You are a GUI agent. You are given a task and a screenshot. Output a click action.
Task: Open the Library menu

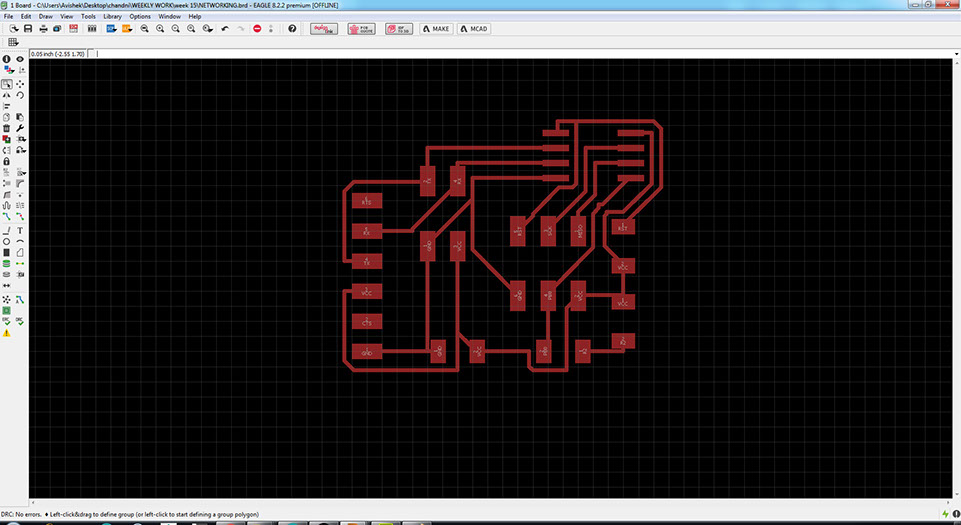click(x=112, y=17)
